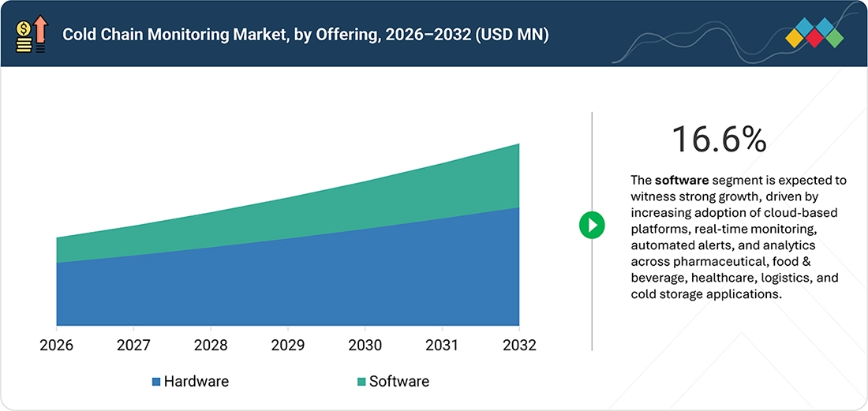Click the coins and arrow growth icon
This screenshot has height=411, width=868.
click(32, 34)
